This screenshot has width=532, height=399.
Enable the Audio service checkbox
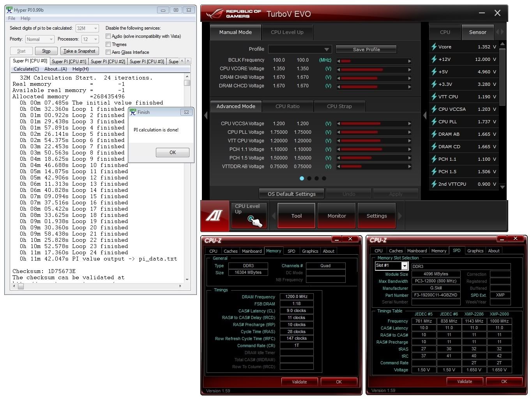[x=108, y=36]
